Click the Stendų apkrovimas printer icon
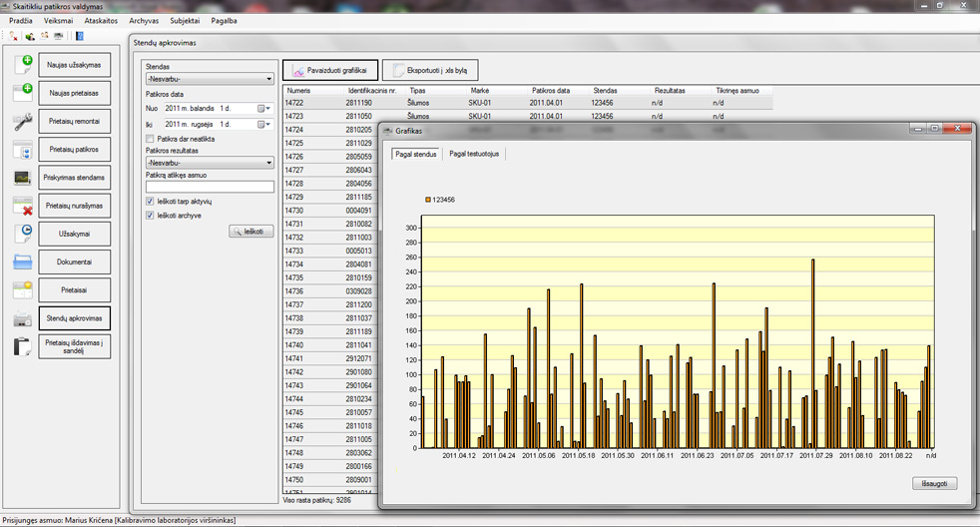The height and width of the screenshot is (527, 980). (22, 319)
